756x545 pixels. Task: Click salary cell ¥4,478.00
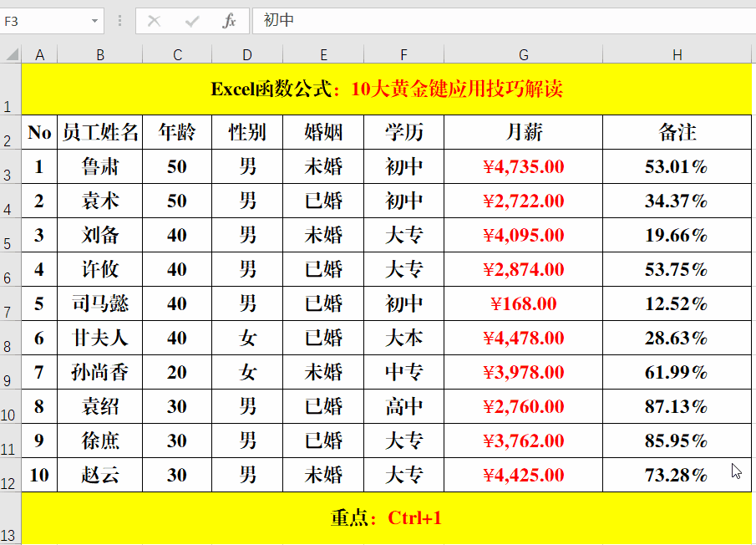pos(523,338)
